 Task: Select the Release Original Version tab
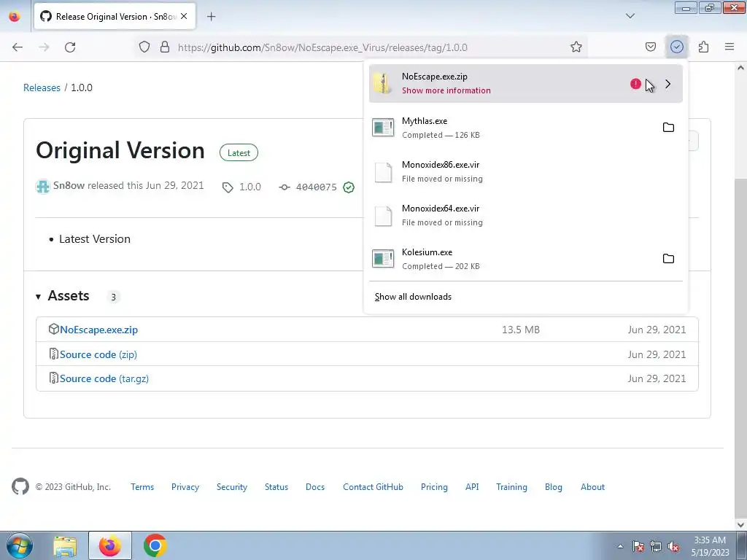(x=115, y=17)
